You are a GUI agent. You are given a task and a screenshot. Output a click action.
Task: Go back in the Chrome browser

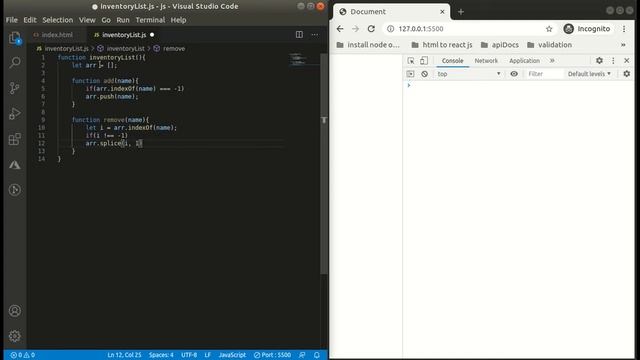pyautogui.click(x=340, y=29)
